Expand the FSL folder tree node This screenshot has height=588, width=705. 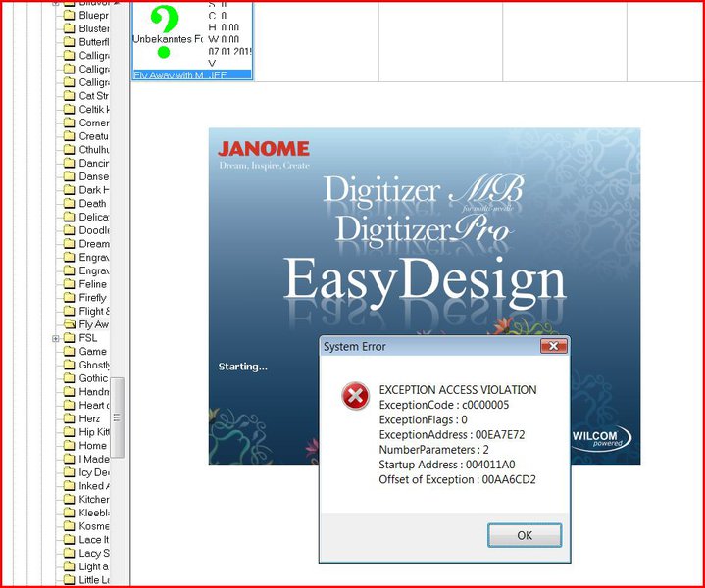coord(56,338)
